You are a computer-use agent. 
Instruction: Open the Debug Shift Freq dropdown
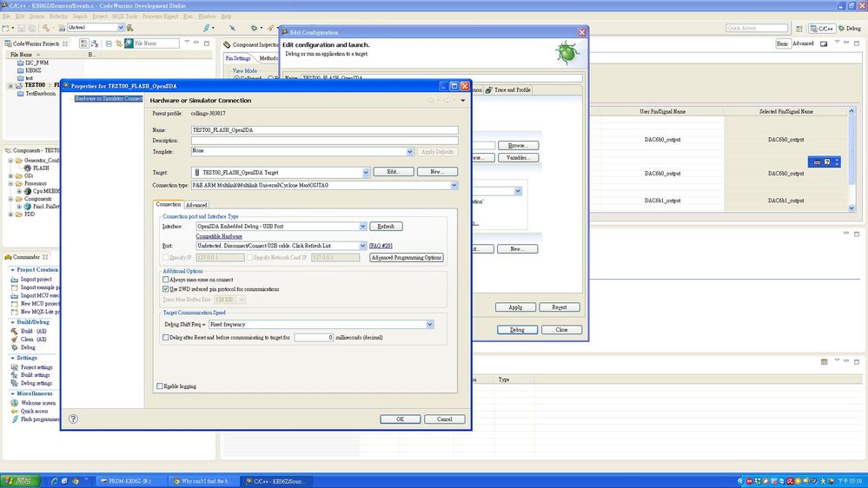click(x=429, y=324)
